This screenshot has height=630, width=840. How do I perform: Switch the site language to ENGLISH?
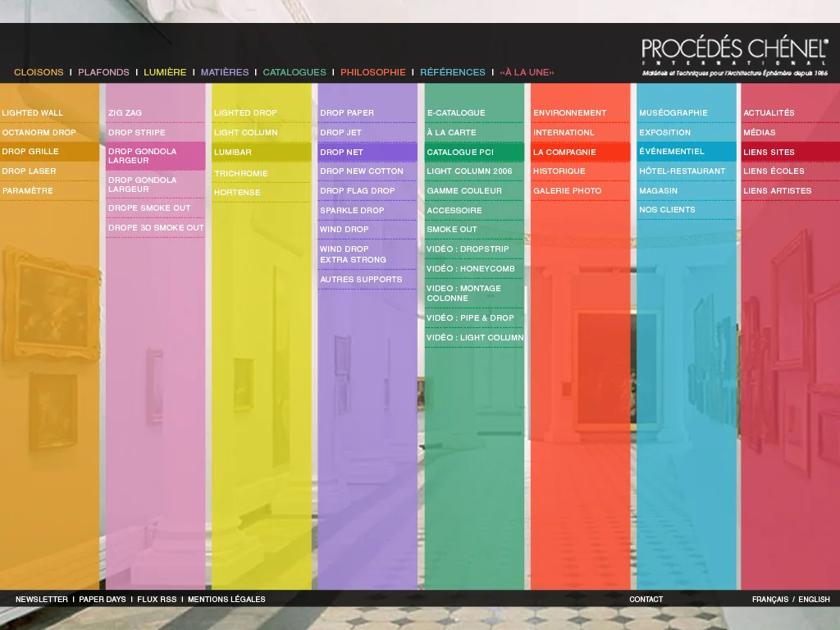814,600
